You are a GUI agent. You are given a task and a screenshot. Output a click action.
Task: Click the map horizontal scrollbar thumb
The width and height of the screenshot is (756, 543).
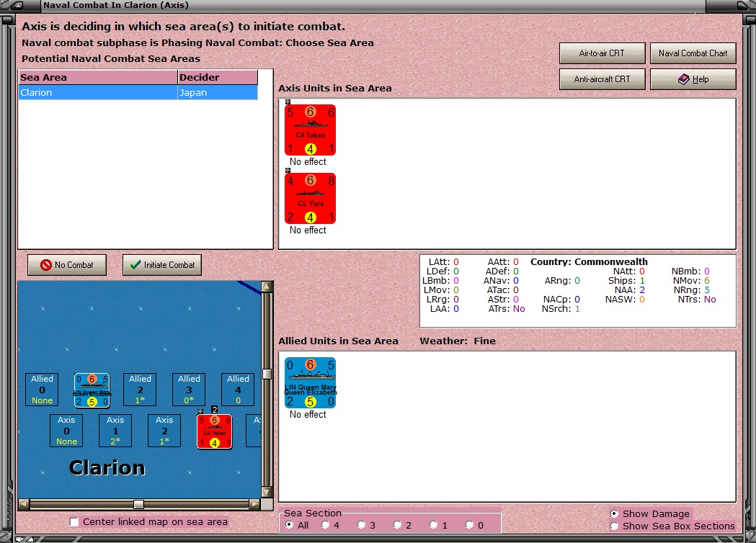[x=138, y=504]
